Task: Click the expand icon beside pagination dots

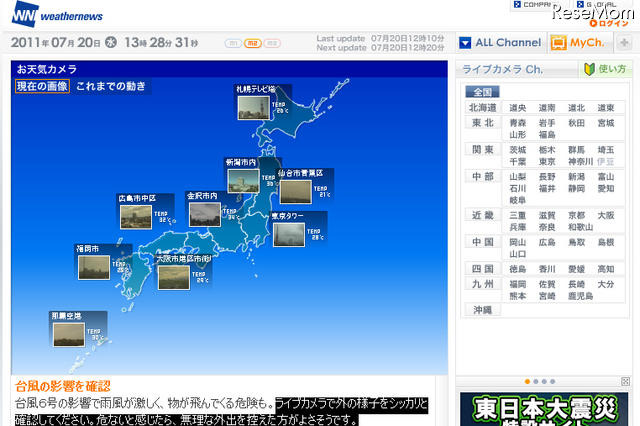Action: coord(625,382)
